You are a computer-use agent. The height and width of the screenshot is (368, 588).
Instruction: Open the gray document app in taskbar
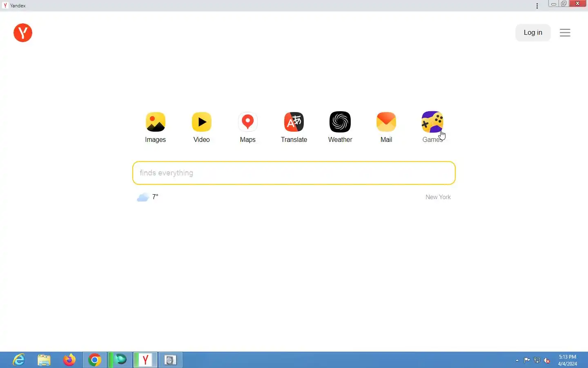(x=171, y=360)
